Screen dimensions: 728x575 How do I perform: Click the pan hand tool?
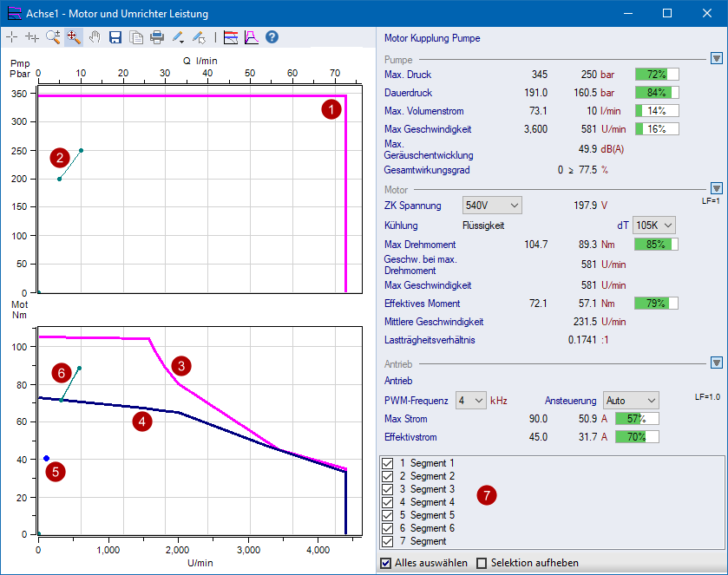tap(94, 37)
